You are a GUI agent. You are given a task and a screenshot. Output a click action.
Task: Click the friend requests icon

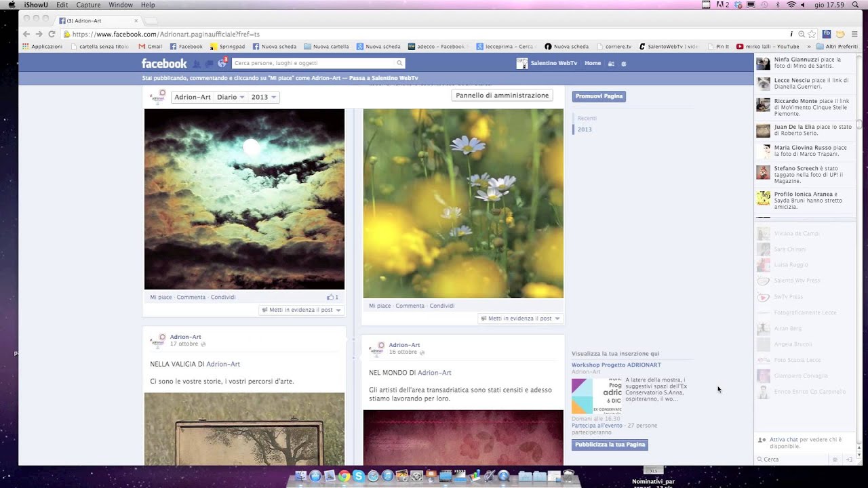(x=197, y=64)
